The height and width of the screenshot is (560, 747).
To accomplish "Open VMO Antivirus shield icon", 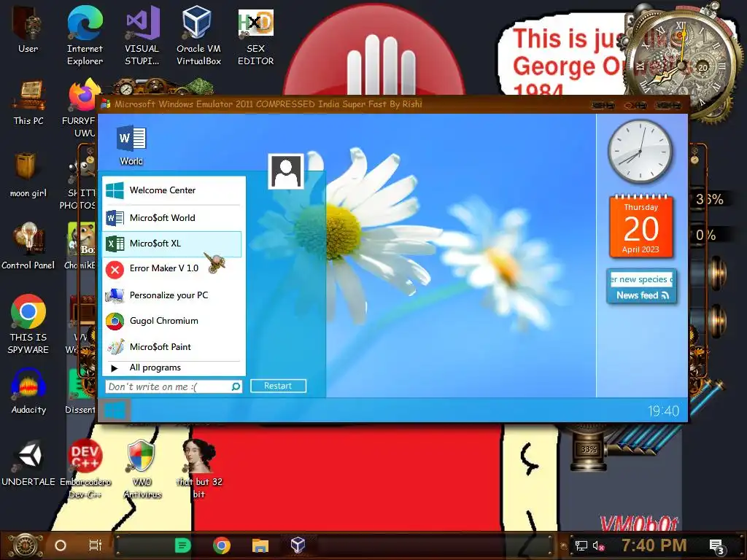I will click(142, 469).
